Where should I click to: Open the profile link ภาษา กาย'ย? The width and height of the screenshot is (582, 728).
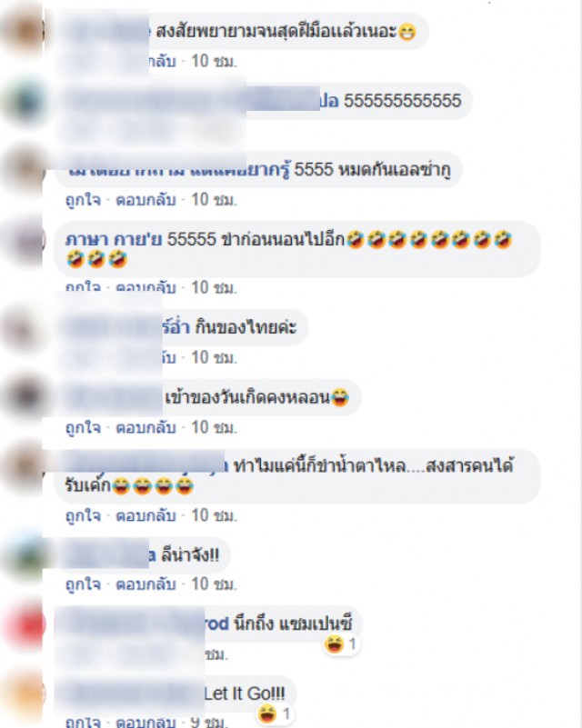click(114, 240)
